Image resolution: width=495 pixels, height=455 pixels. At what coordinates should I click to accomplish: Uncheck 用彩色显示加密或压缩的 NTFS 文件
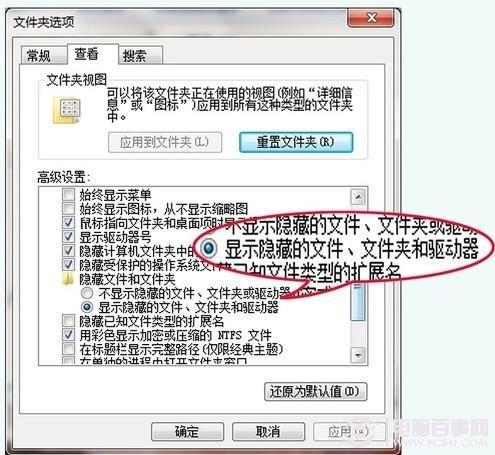click(x=69, y=335)
